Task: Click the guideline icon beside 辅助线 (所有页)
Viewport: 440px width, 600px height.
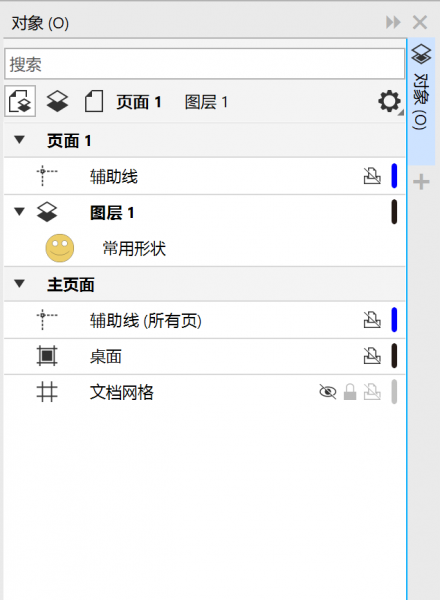Action: click(47, 320)
